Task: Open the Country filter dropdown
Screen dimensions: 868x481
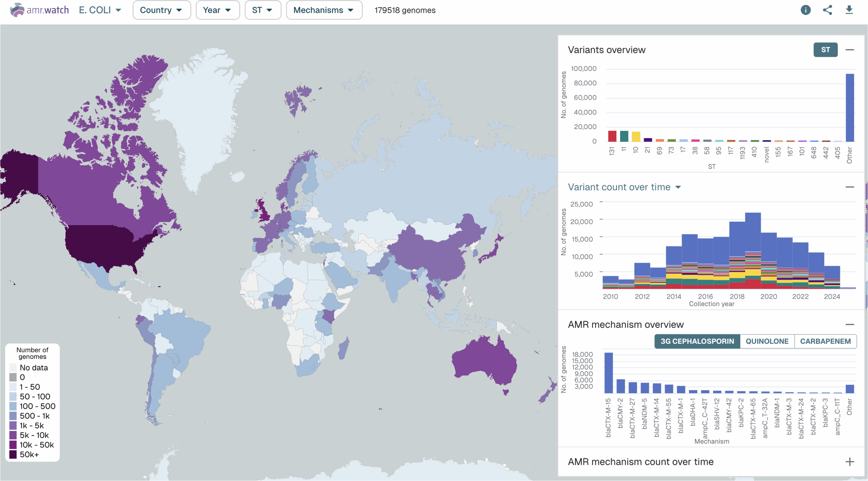Action: coord(162,10)
